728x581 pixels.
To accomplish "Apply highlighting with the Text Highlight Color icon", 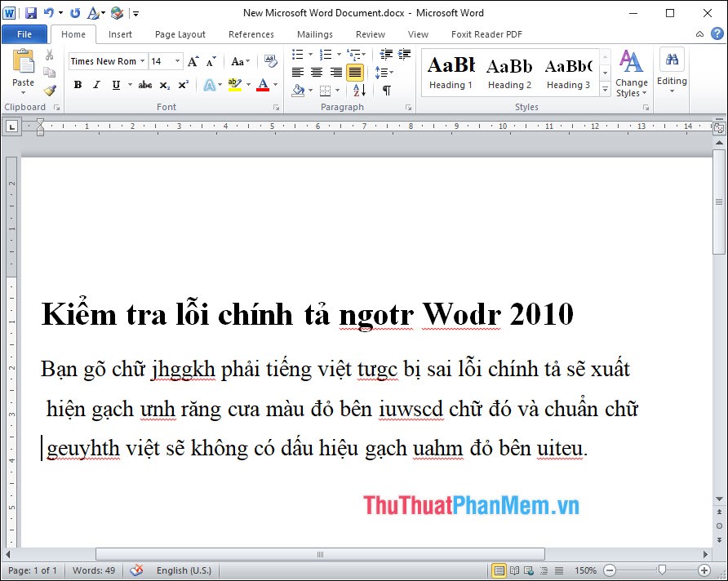I will point(233,86).
